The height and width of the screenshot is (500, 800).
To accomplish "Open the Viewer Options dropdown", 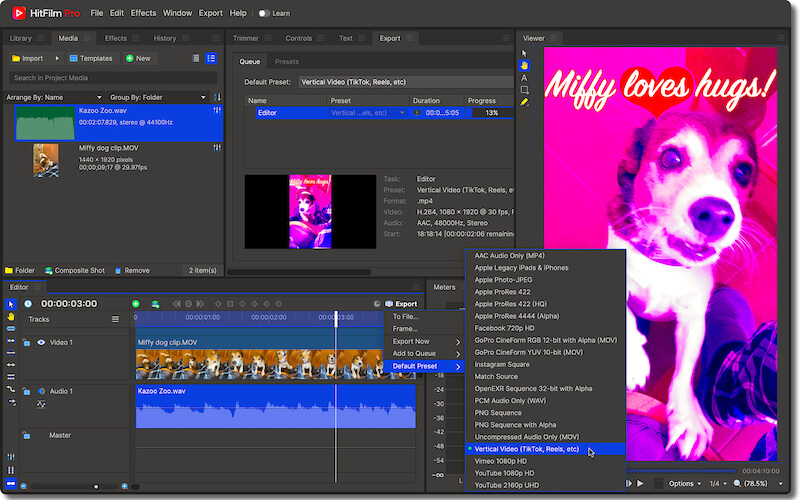I will coord(685,483).
